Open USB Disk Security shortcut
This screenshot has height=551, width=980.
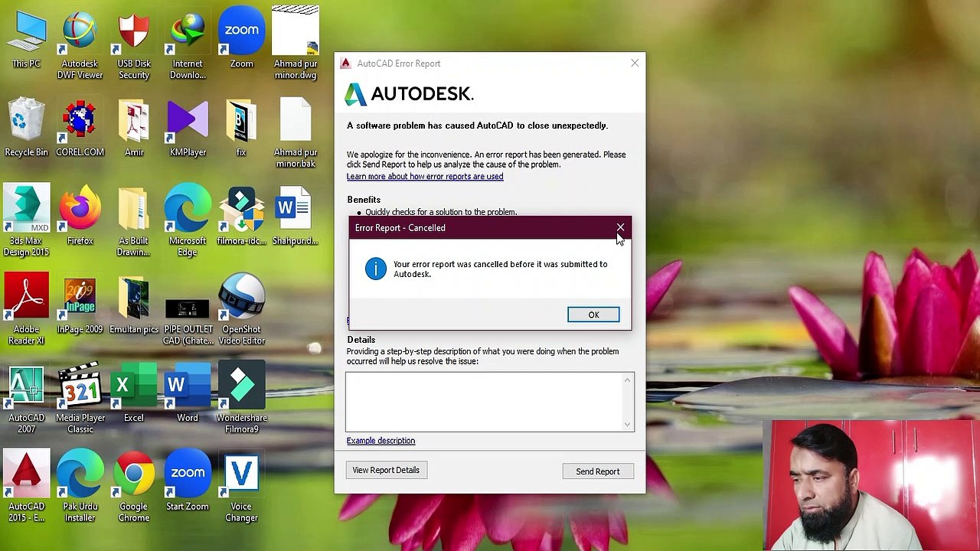tap(134, 44)
